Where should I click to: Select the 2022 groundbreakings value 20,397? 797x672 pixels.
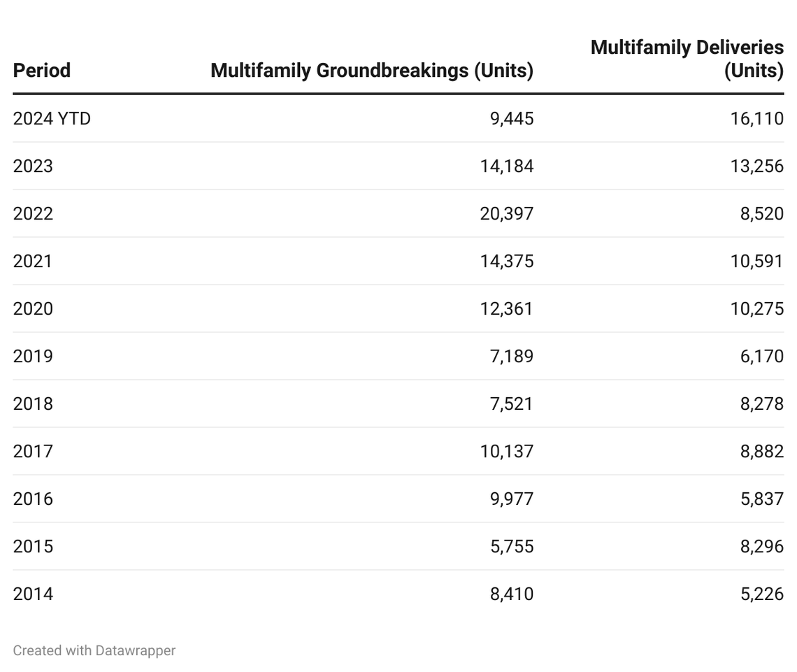(506, 214)
